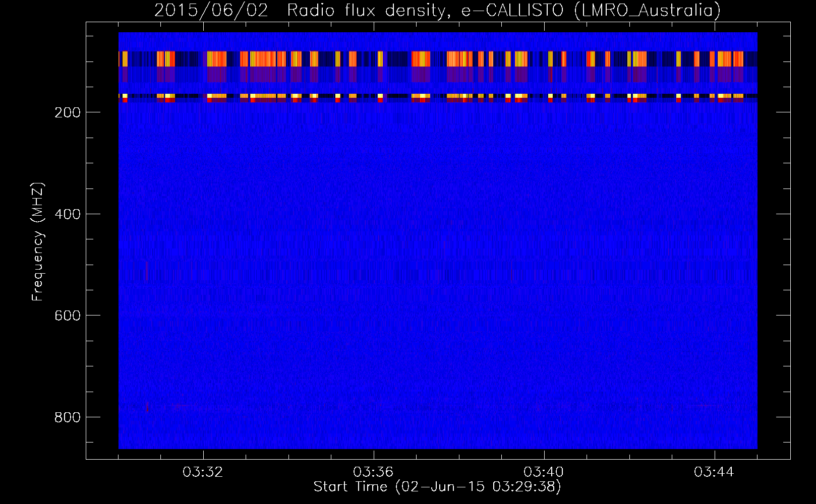Screen dimensions: 816x504
Task: Click the 'Start Time (02-Jun-15 03:29:38)' label
Action: pos(437,487)
